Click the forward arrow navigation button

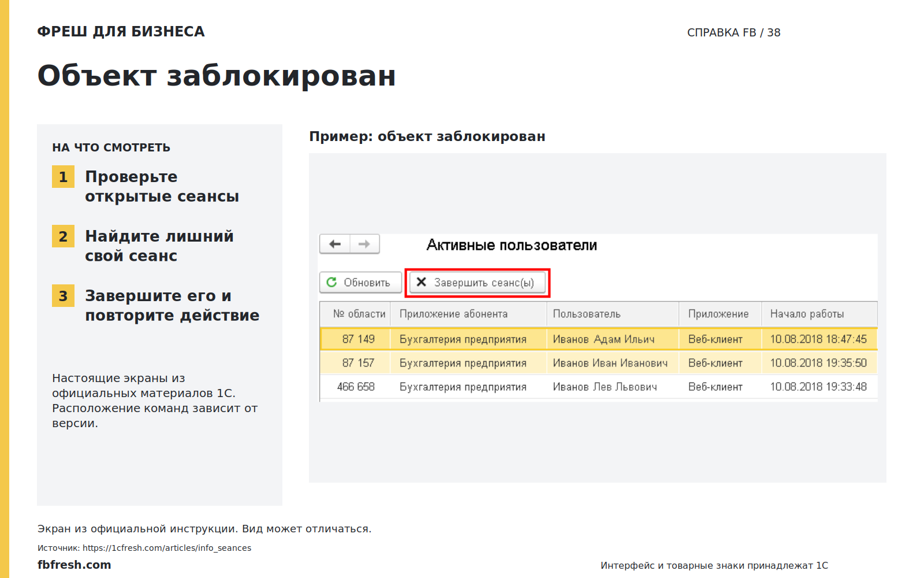pos(364,244)
